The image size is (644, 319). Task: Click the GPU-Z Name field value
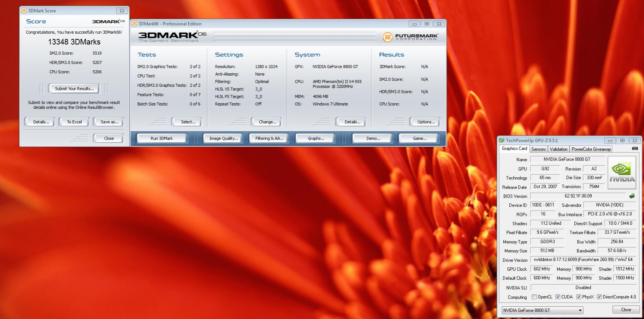click(x=567, y=159)
